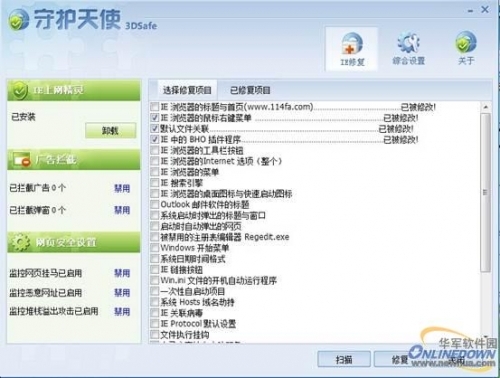
Task: Click 禁用 link beside 已拦截广告
Action: tap(122, 188)
